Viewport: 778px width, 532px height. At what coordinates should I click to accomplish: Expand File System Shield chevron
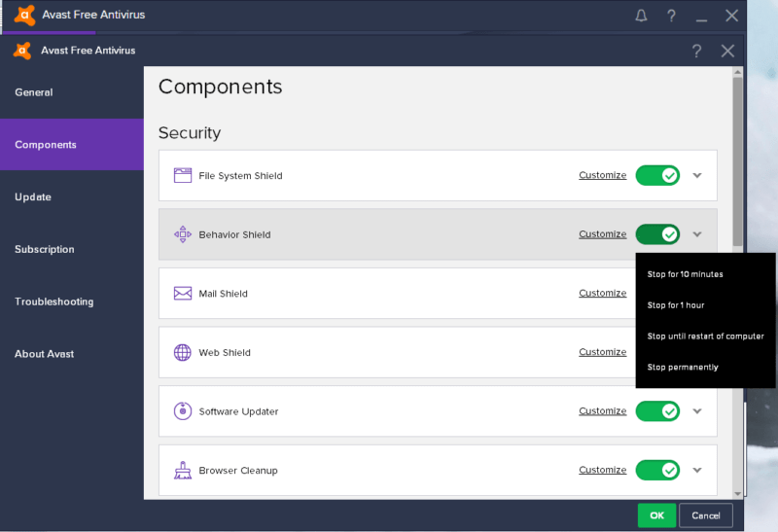697,175
